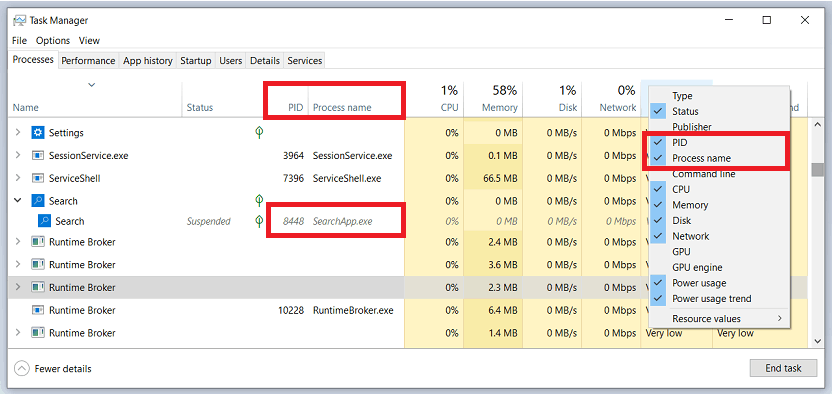The image size is (832, 394).
Task: Open the File menu
Action: click(19, 40)
